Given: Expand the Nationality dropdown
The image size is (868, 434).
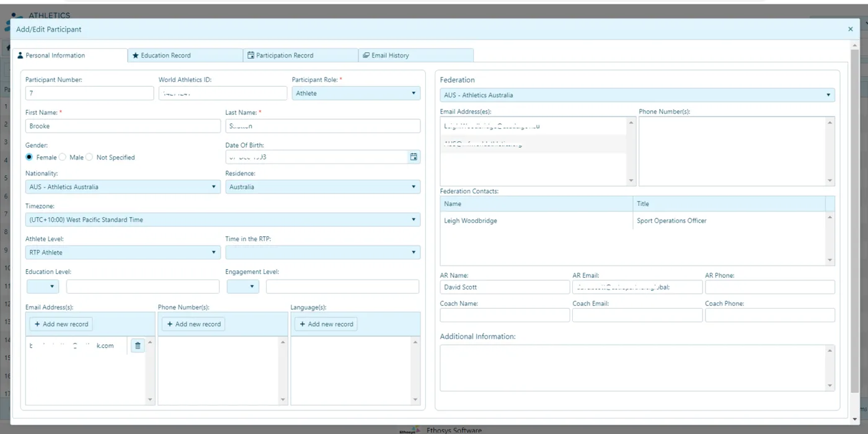Looking at the screenshot, I should click(123, 187).
